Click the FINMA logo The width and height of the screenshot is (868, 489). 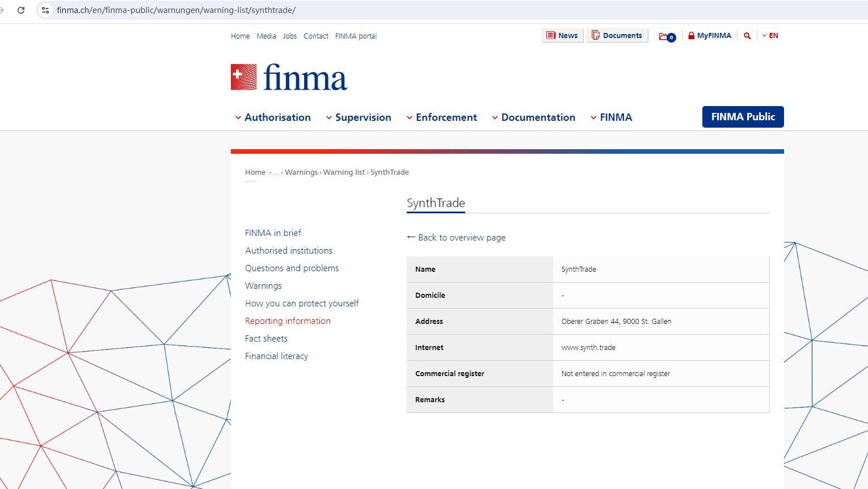tap(289, 77)
